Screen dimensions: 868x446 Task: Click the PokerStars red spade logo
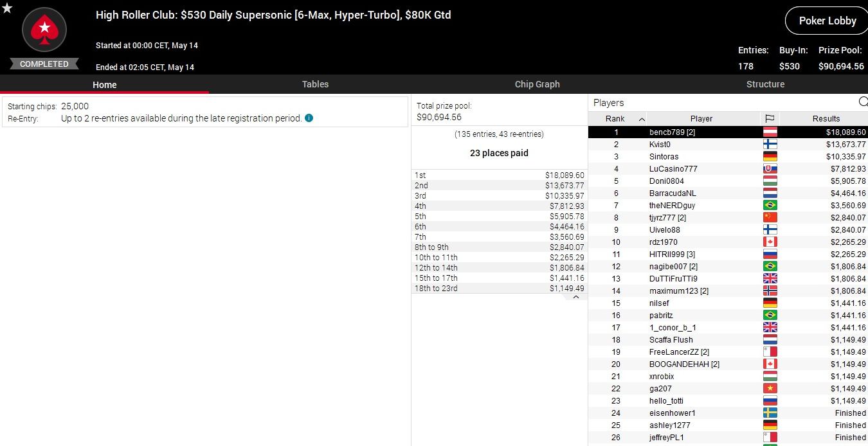(x=44, y=30)
